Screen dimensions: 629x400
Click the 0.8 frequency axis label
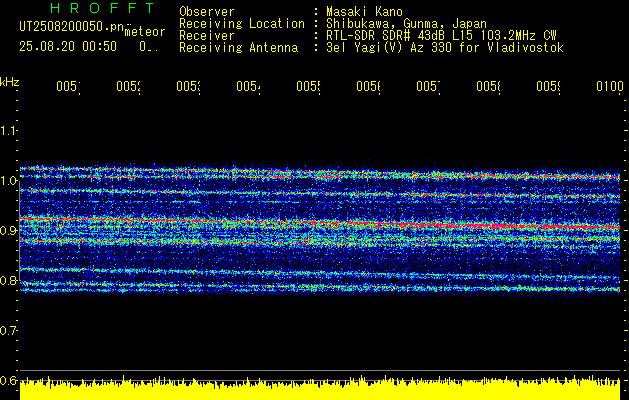8,280
